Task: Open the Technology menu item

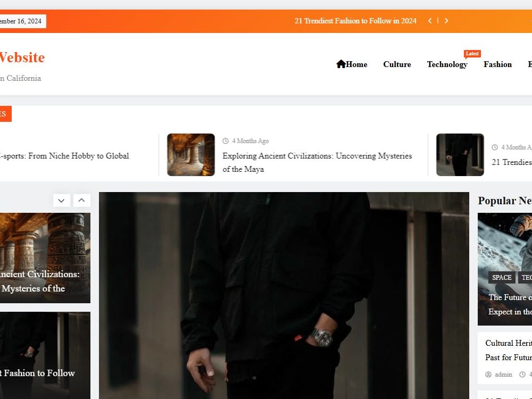Action: pos(447,64)
